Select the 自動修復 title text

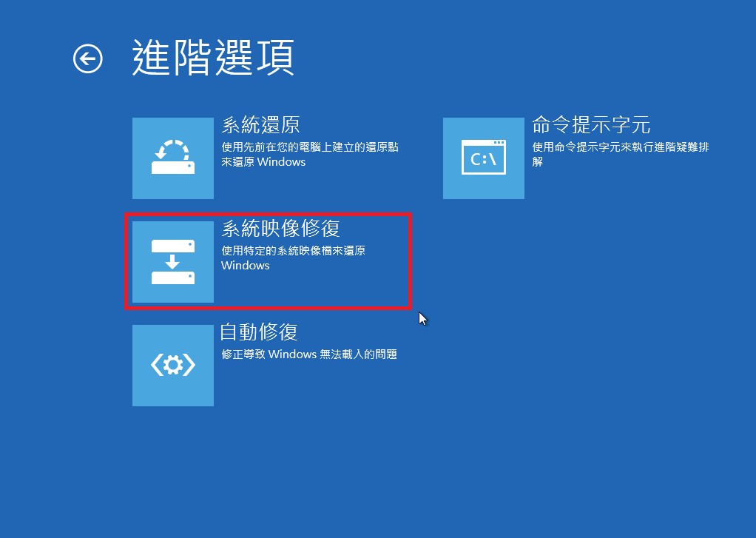pos(260,332)
